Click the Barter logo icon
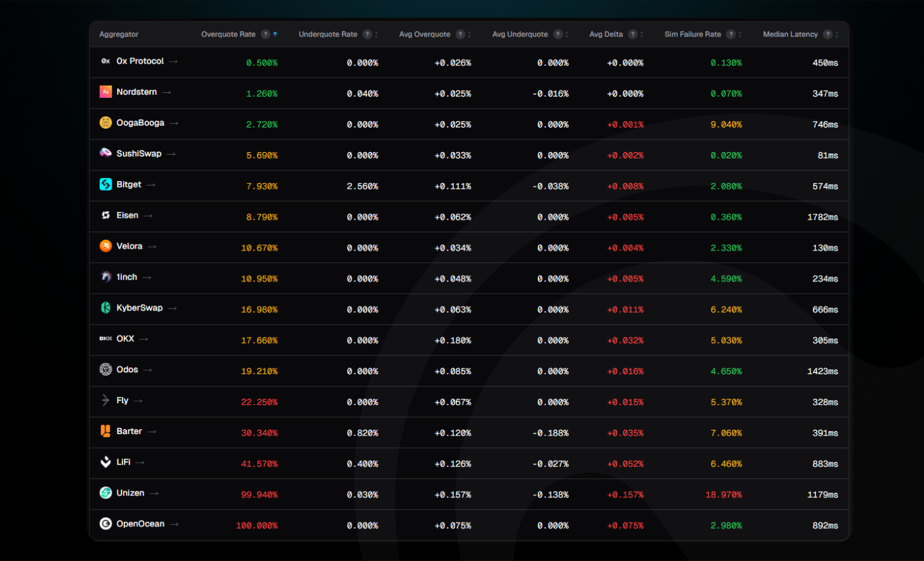The width and height of the screenshot is (924, 561). point(105,431)
